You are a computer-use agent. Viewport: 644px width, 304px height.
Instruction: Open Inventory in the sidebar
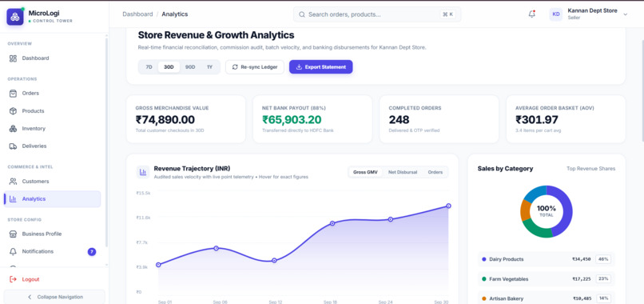pyautogui.click(x=52, y=129)
